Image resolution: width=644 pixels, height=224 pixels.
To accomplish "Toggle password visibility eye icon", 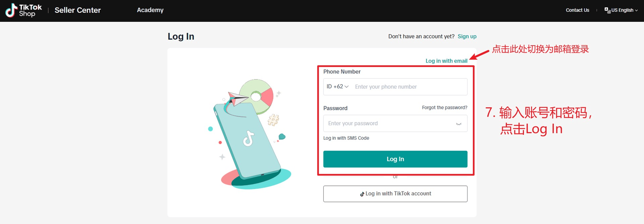I will pyautogui.click(x=459, y=124).
